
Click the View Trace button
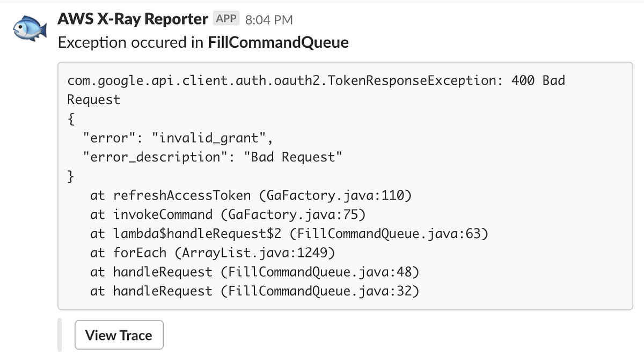(x=119, y=335)
